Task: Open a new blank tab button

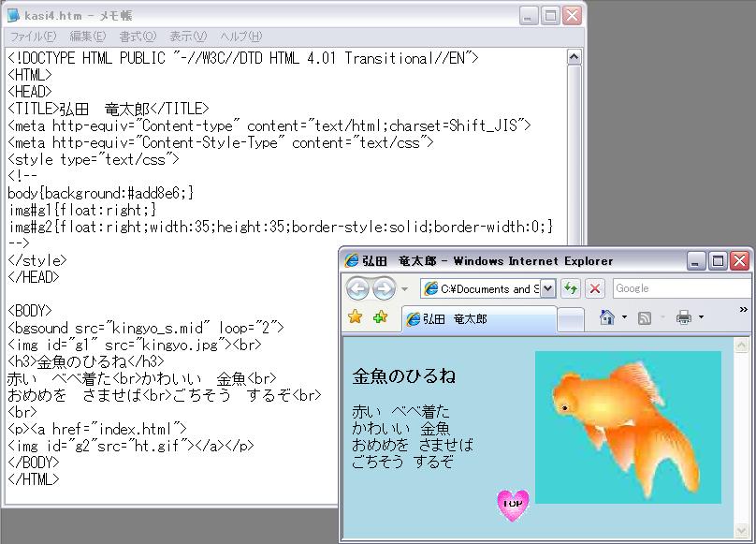Action: [x=571, y=319]
